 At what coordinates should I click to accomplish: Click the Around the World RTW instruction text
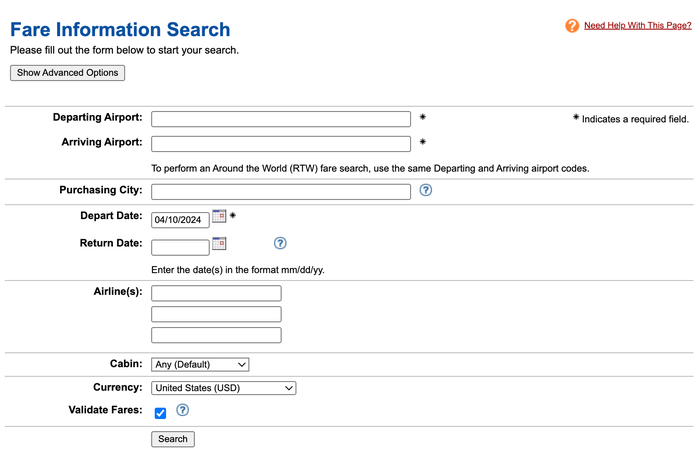pyautogui.click(x=370, y=169)
